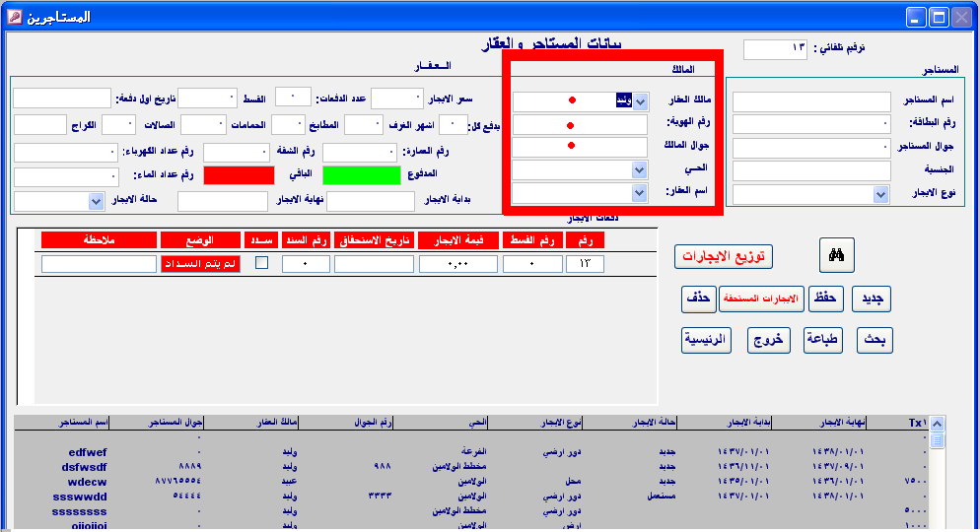The height and width of the screenshot is (532, 980).
Task: Expand the الحي district dropdown
Action: point(639,169)
